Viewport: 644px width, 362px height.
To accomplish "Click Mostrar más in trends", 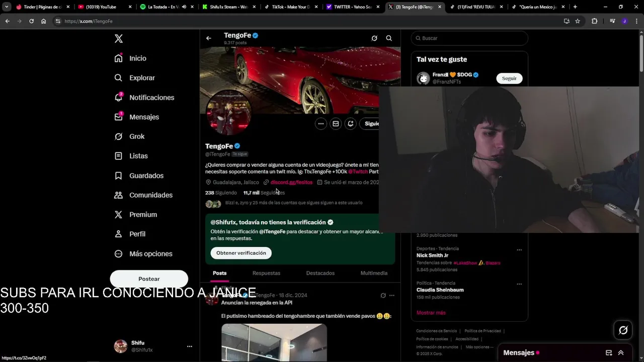I will (431, 313).
